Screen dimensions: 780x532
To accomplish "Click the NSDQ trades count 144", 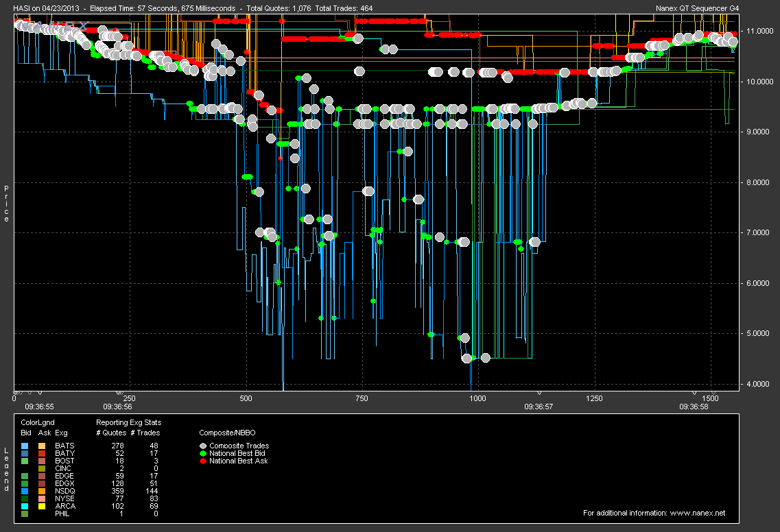I will [x=152, y=492].
